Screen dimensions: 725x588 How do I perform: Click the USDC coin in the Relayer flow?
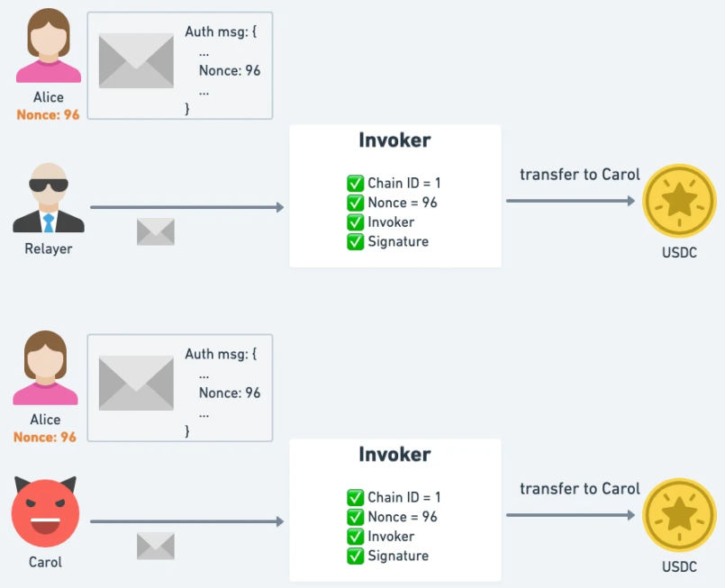point(679,202)
